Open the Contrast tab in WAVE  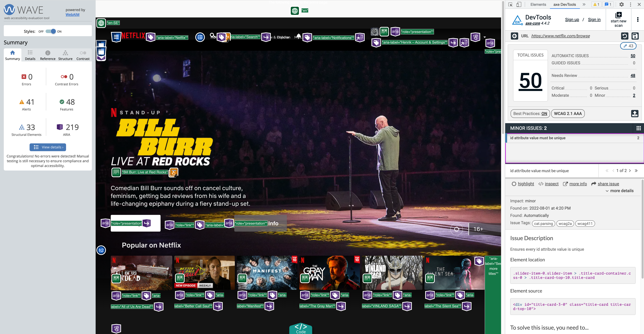[83, 55]
